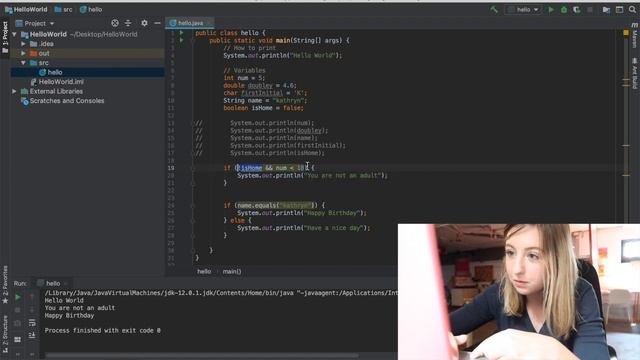
Task: Open the Project view selector dropdown
Action: click(x=35, y=23)
